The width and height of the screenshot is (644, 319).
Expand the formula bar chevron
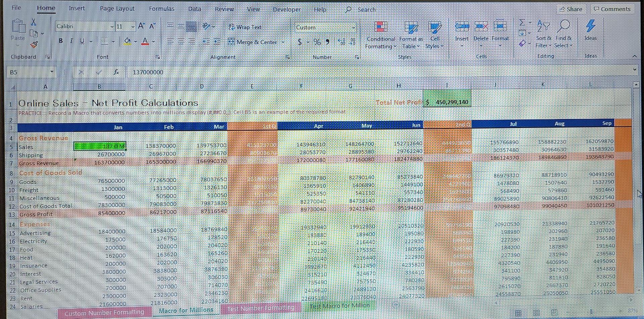tap(634, 70)
